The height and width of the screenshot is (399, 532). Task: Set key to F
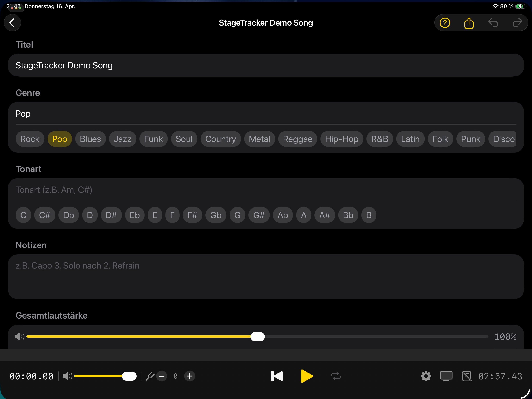[172, 215]
